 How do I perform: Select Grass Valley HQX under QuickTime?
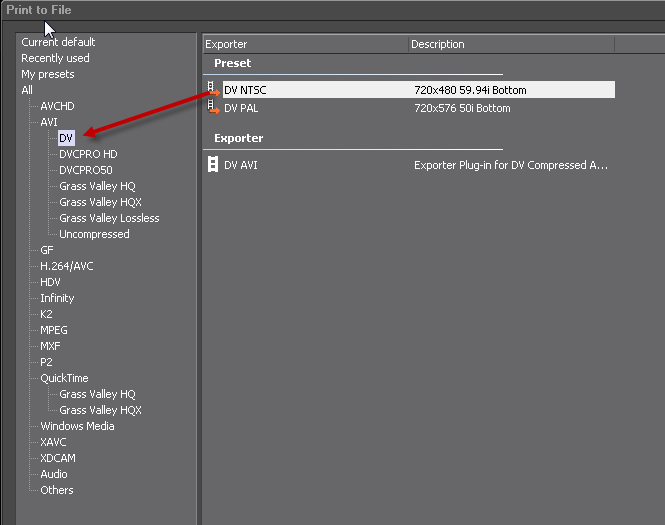pyautogui.click(x=100, y=410)
